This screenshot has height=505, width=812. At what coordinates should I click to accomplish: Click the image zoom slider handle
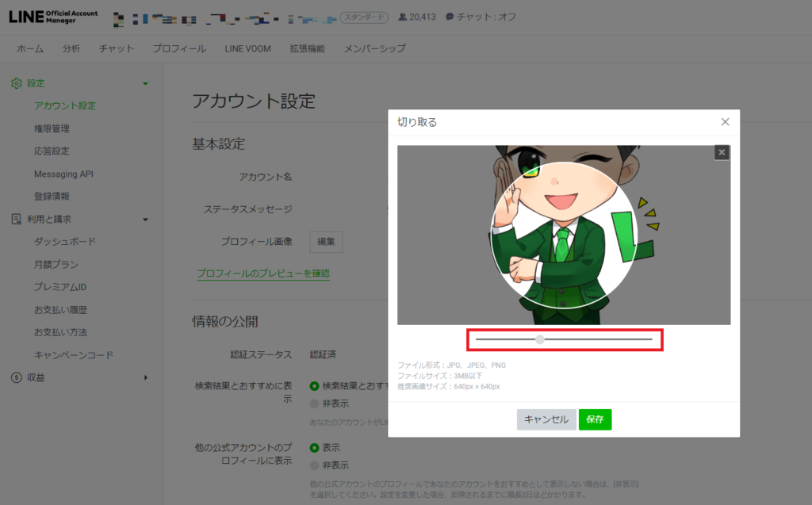coord(540,339)
